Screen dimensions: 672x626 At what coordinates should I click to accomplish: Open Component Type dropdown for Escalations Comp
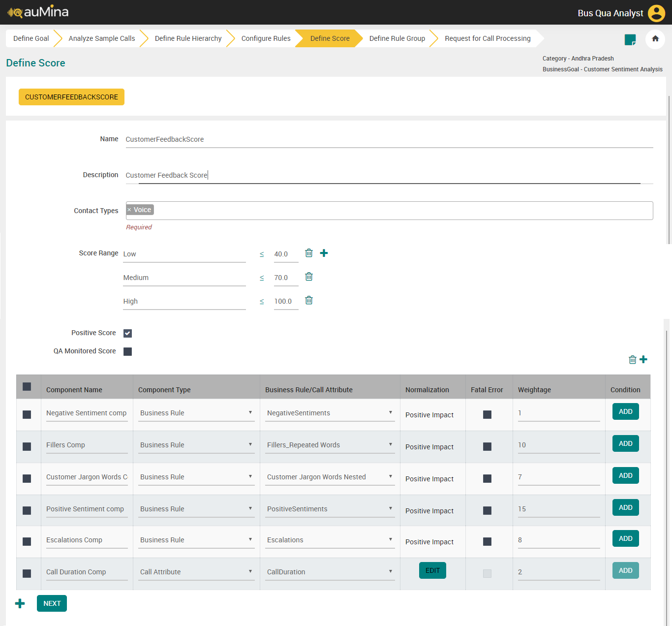[x=196, y=540]
